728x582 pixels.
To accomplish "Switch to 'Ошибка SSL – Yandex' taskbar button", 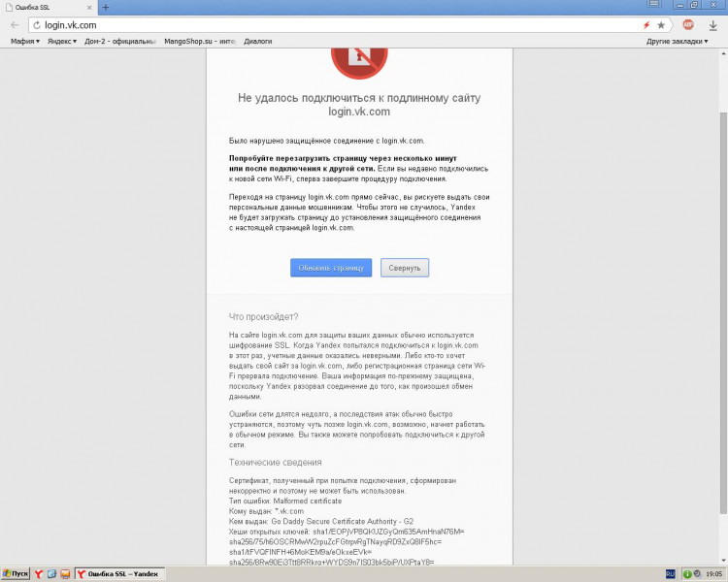I will pos(120,574).
